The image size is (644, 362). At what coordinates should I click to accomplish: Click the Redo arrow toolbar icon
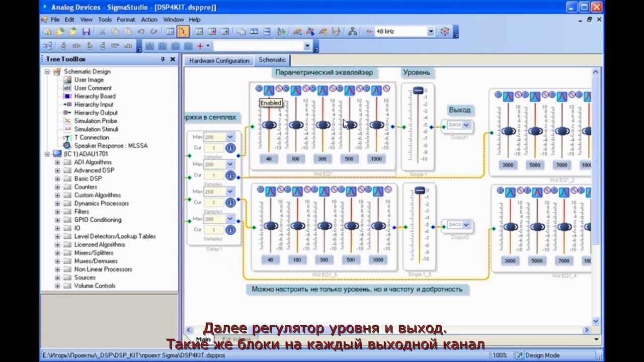point(153,31)
